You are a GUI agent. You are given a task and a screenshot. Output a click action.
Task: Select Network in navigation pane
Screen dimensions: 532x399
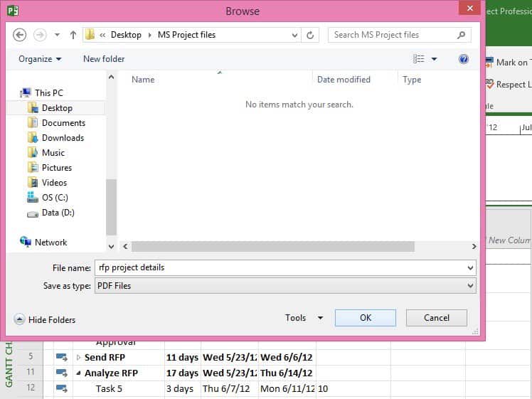tap(50, 243)
